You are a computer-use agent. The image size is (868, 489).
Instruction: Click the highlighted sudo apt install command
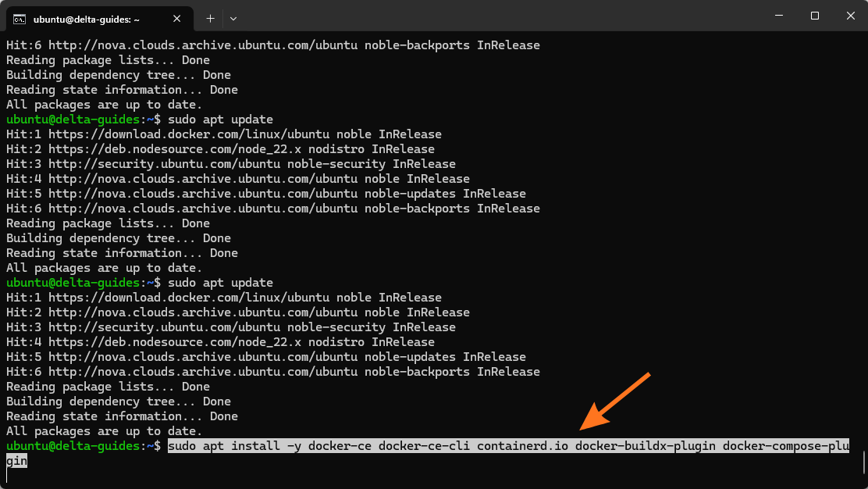(508, 446)
